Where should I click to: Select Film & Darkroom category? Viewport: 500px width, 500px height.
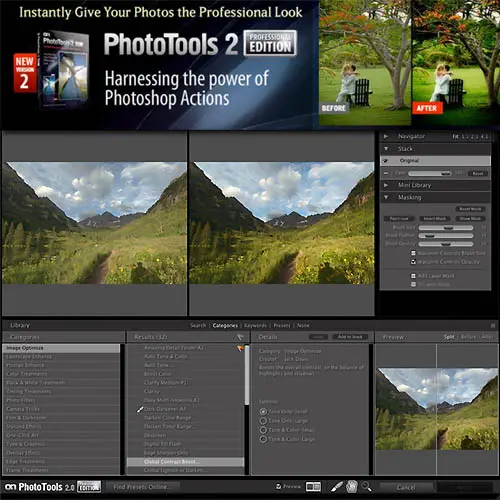(x=61, y=418)
